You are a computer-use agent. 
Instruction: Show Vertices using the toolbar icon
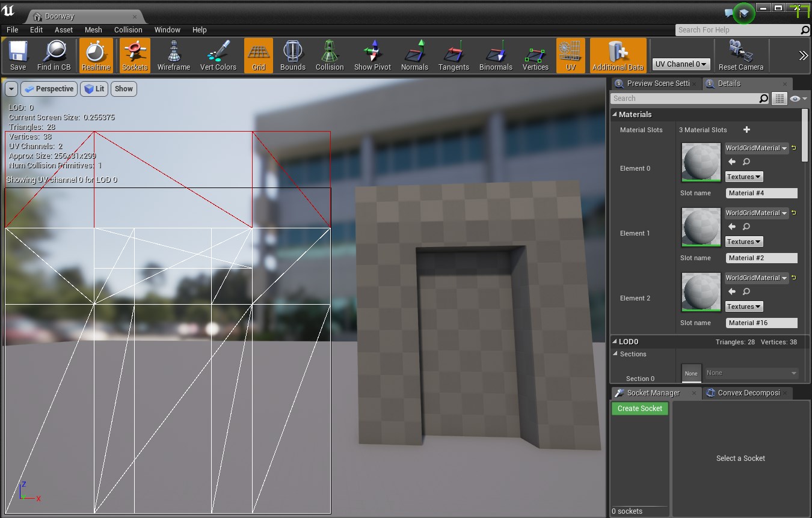pos(535,56)
